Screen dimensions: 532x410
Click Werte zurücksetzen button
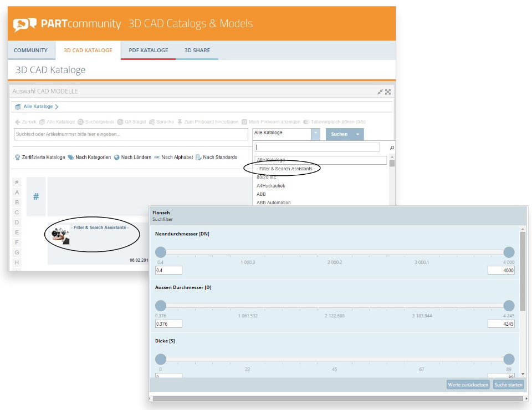click(468, 385)
